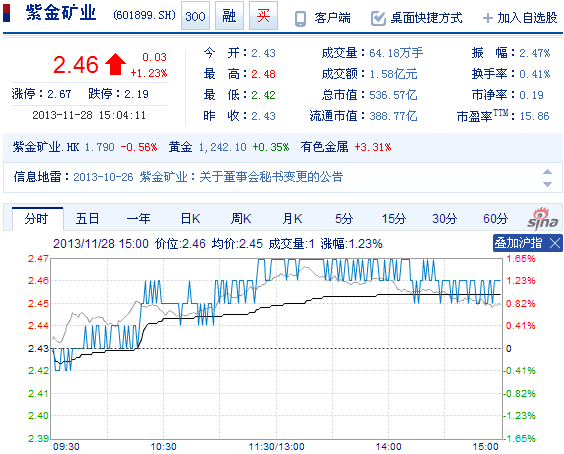
Task: Click the red up-arrow price indicator
Action: click(115, 64)
